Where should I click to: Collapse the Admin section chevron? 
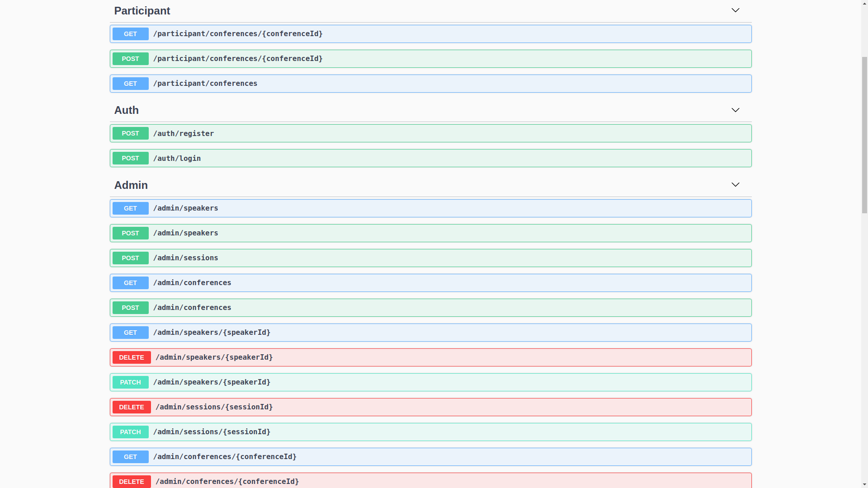(735, 185)
